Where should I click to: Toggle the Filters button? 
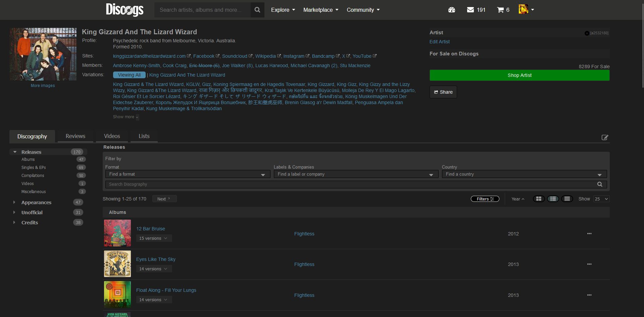[x=485, y=199]
